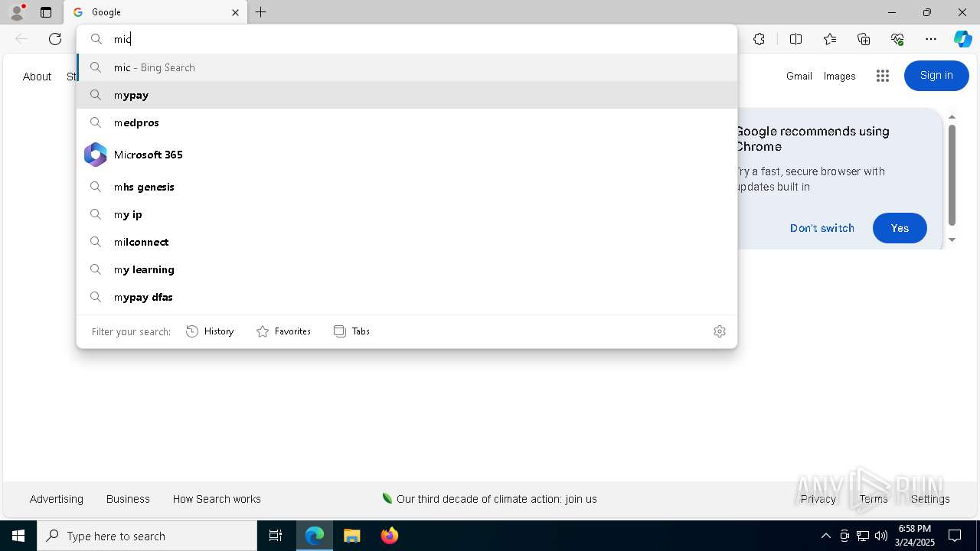Open a new tab with the plus button

pos(261,12)
